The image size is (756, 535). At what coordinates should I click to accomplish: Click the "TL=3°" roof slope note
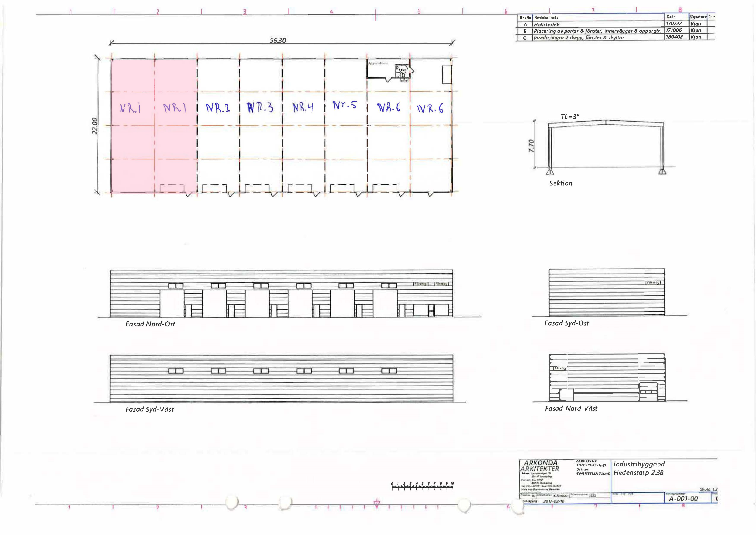(570, 117)
